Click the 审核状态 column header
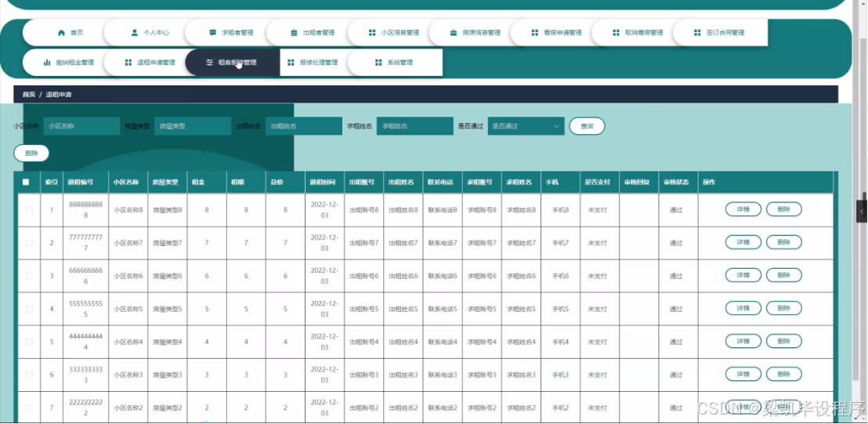Image resolution: width=868 pixels, height=424 pixels. pyautogui.click(x=677, y=182)
